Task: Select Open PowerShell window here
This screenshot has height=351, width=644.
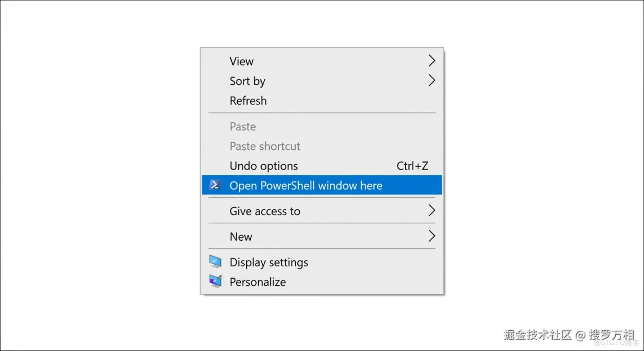Action: coord(306,185)
